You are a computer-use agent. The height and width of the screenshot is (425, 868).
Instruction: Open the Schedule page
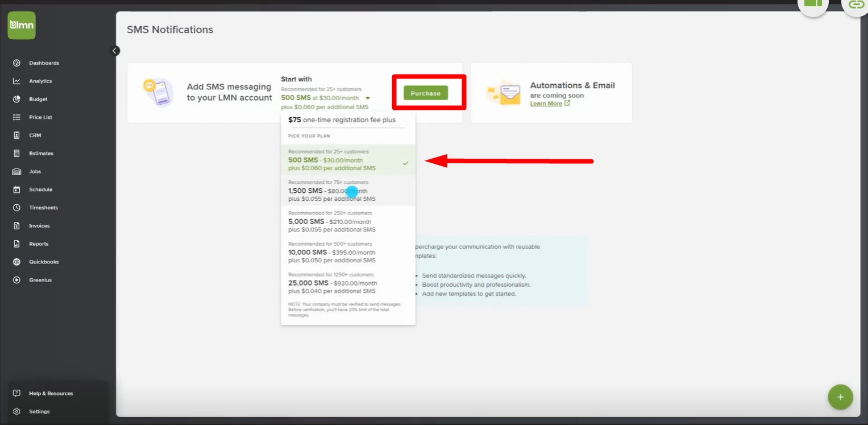coord(40,189)
